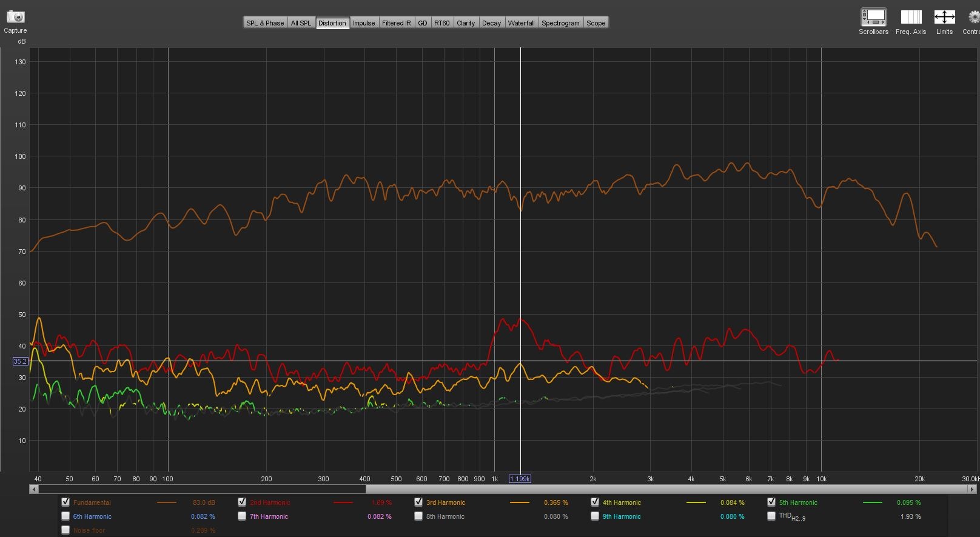Click the 1.93 % THD value
The height and width of the screenshot is (537, 980).
pyautogui.click(x=911, y=516)
